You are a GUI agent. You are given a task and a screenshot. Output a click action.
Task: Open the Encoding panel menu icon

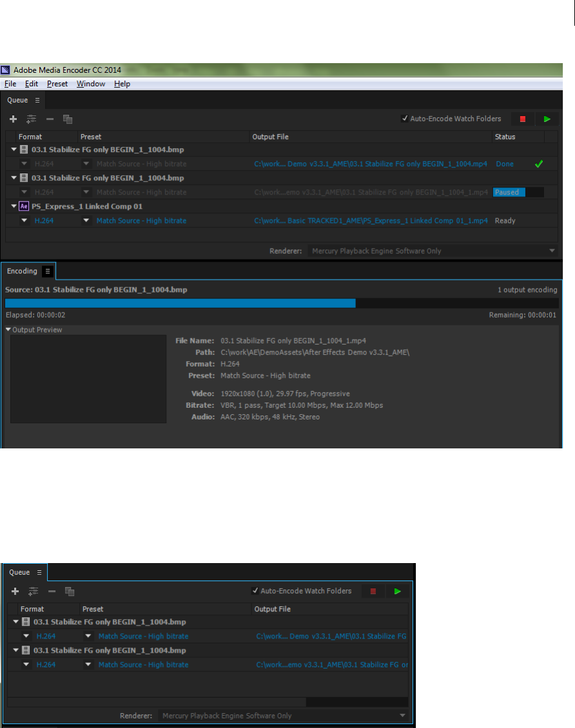(x=47, y=271)
